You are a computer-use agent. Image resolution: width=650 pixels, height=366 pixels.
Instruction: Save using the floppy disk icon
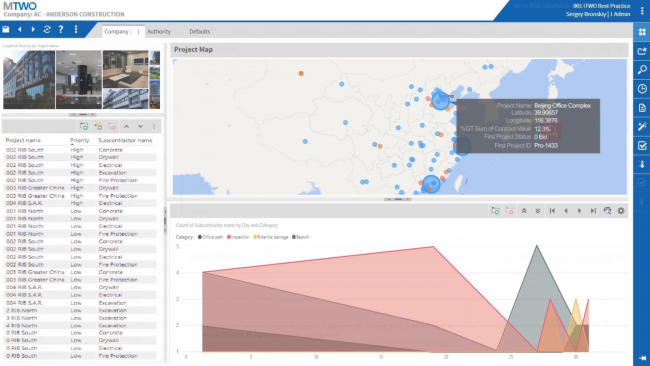point(6,29)
